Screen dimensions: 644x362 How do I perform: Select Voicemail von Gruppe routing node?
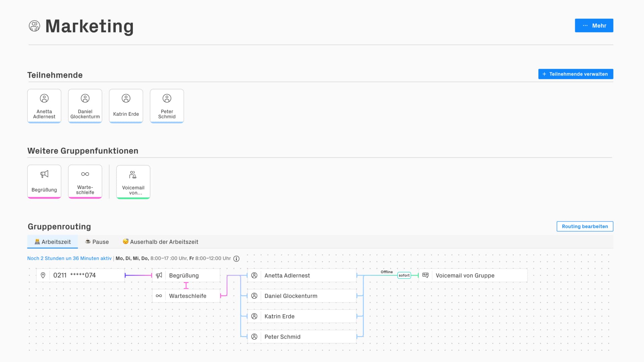[x=473, y=276]
